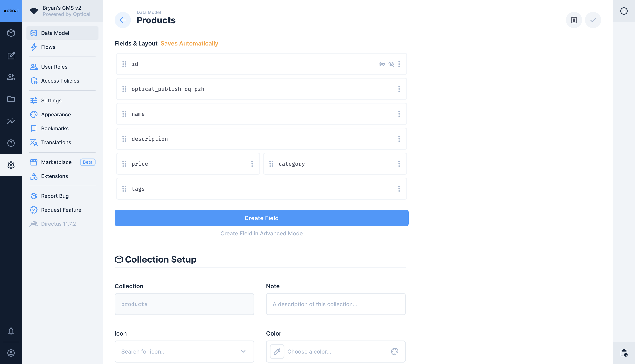
Task: Open the File Library folder icon
Action: [x=11, y=99]
